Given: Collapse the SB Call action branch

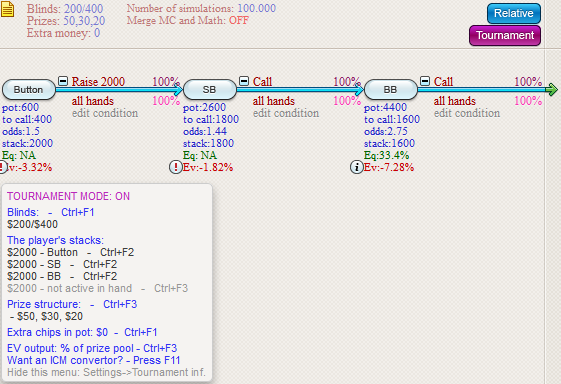Looking at the screenshot, I should [244, 81].
